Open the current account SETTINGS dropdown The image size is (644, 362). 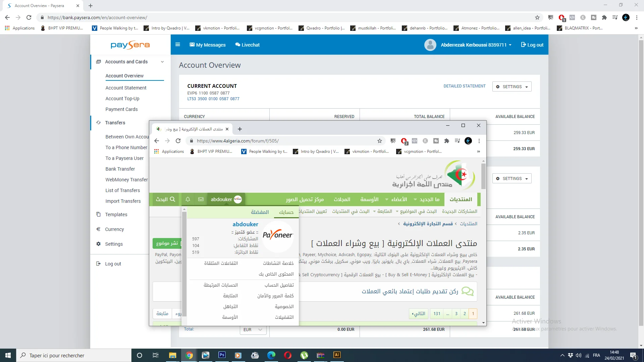[512, 87]
